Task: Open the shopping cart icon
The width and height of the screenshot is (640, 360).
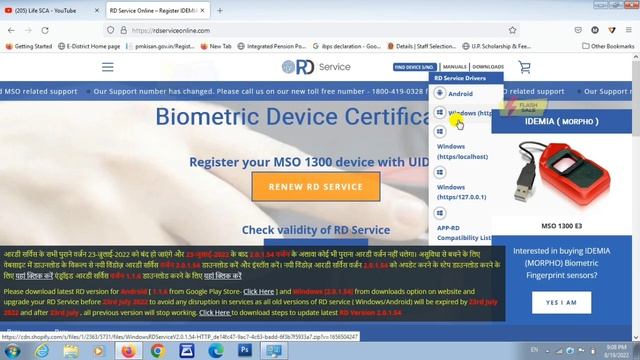Action: coord(524,67)
